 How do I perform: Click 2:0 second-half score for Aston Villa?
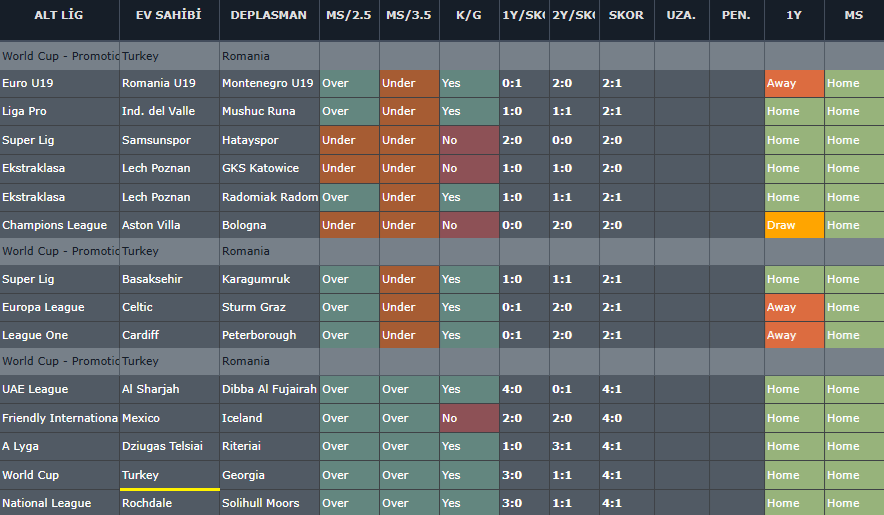(x=574, y=225)
